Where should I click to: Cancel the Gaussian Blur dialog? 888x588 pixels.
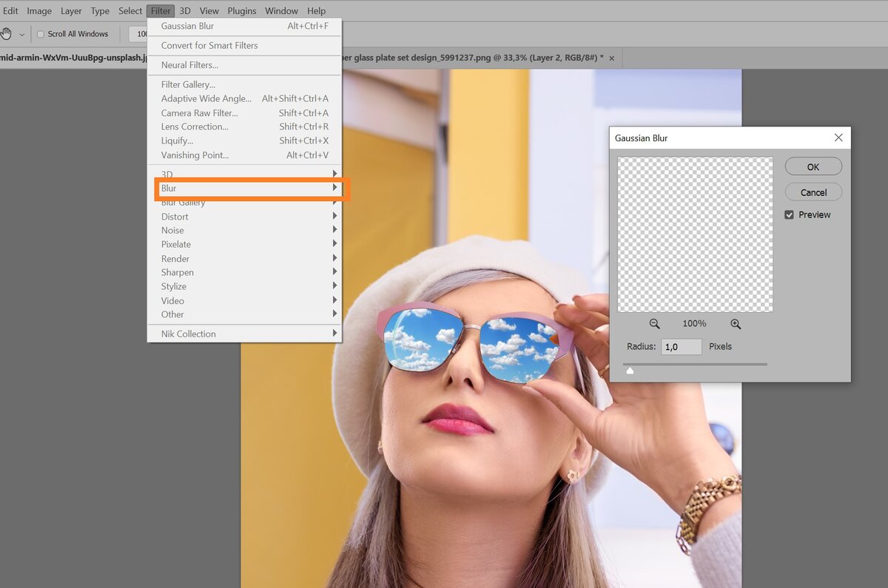[x=813, y=192]
